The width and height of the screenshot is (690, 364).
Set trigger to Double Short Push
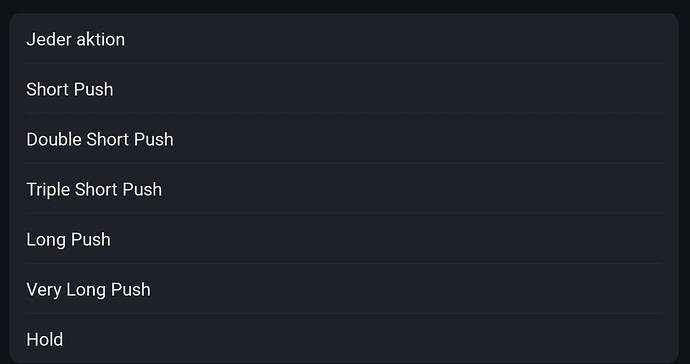pyautogui.click(x=344, y=139)
